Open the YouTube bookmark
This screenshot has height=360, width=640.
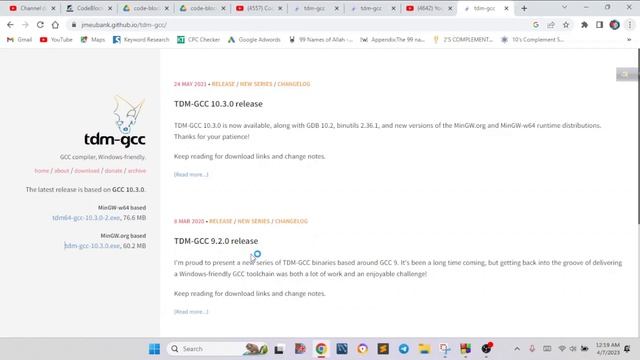coord(56,40)
